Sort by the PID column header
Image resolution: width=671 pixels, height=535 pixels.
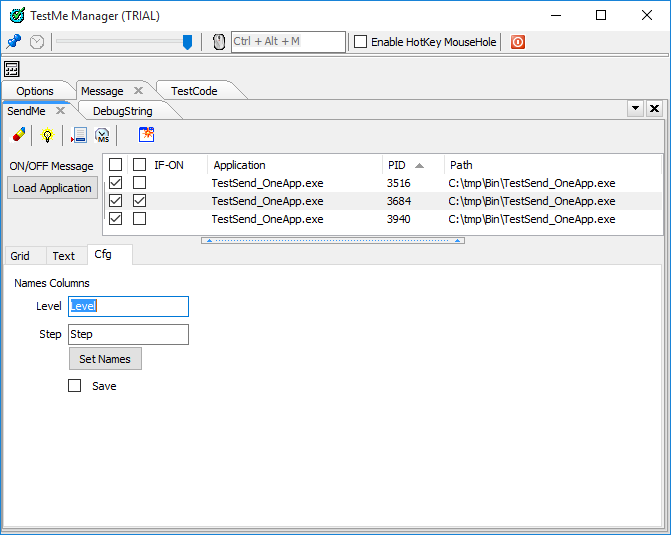(x=405, y=165)
